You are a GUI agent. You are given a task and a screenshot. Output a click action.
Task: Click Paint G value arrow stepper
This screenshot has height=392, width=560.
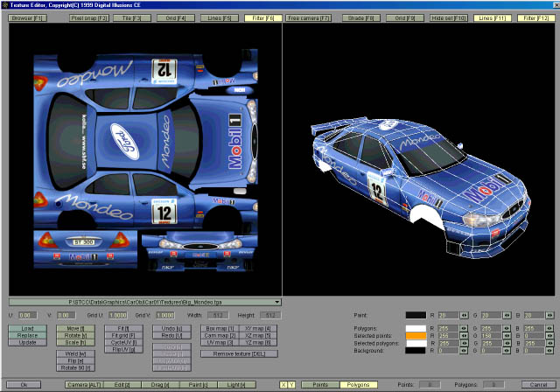point(507,315)
